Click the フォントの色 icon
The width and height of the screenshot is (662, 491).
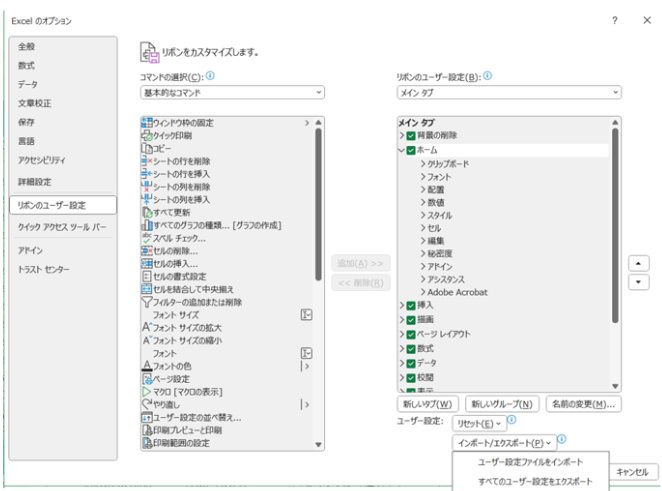(x=146, y=366)
